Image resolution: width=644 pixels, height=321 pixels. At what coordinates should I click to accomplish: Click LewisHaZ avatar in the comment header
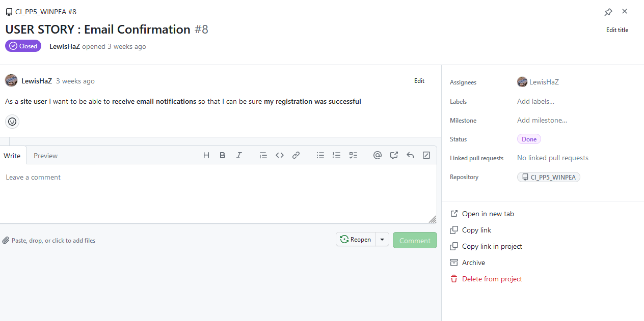pos(11,80)
